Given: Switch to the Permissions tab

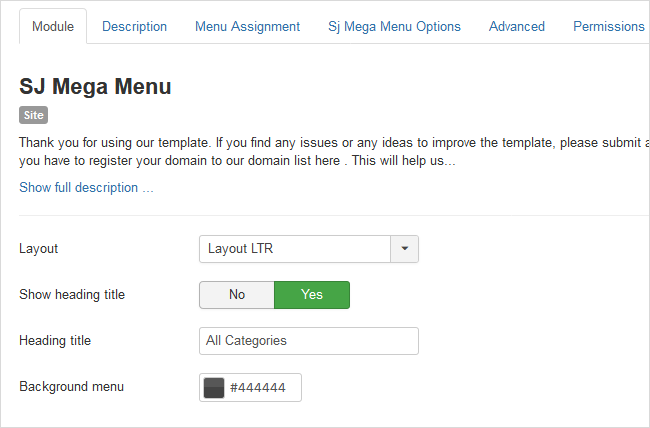Looking at the screenshot, I should 608,26.
